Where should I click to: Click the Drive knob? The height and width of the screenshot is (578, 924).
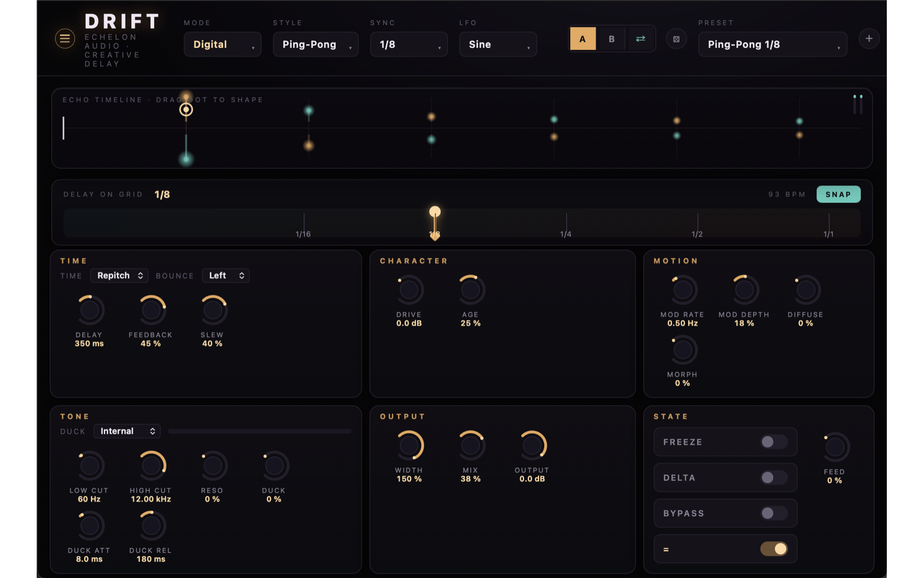[x=409, y=290]
